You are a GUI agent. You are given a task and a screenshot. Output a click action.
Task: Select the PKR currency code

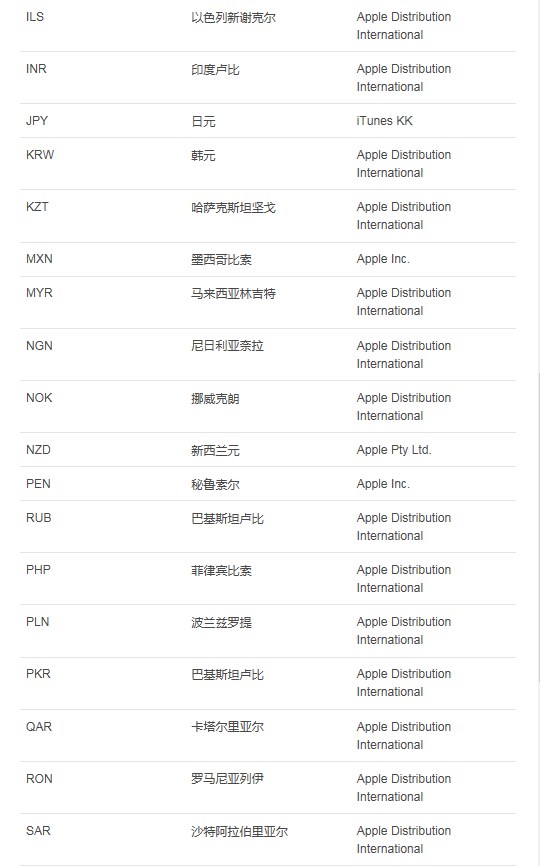(38, 674)
